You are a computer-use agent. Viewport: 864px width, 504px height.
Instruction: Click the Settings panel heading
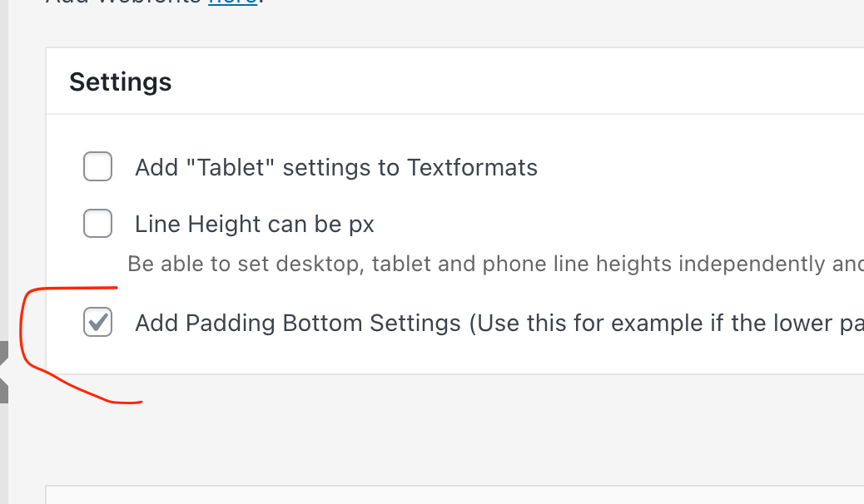tap(121, 82)
